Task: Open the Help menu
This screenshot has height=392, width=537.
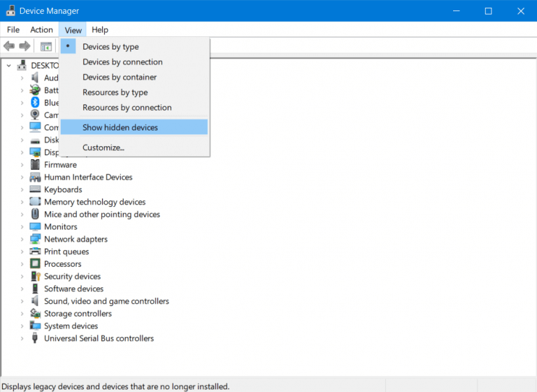Action: (x=100, y=30)
